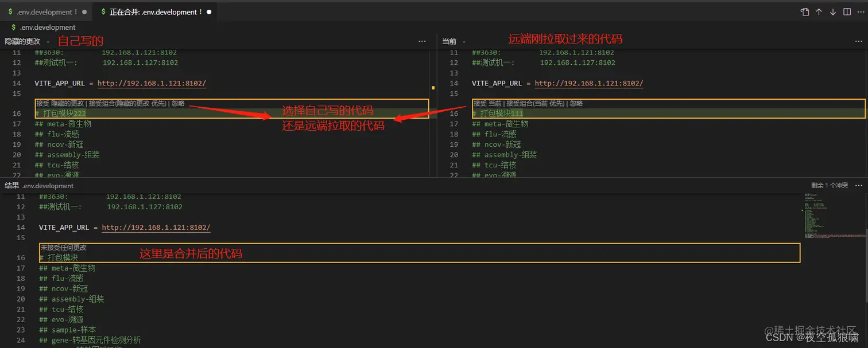Close the 正在合并 tab via its dot indicator
Image resolution: width=868 pixels, height=348 pixels.
[208, 11]
